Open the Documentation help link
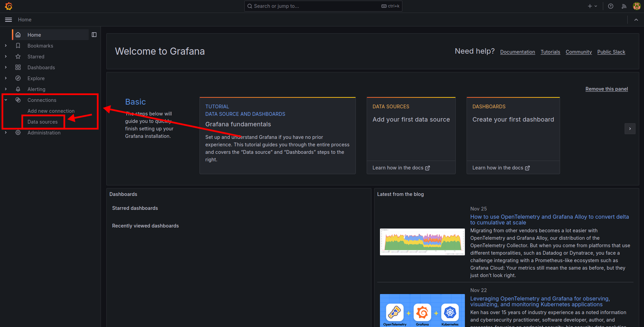The height and width of the screenshot is (327, 644). click(x=518, y=52)
